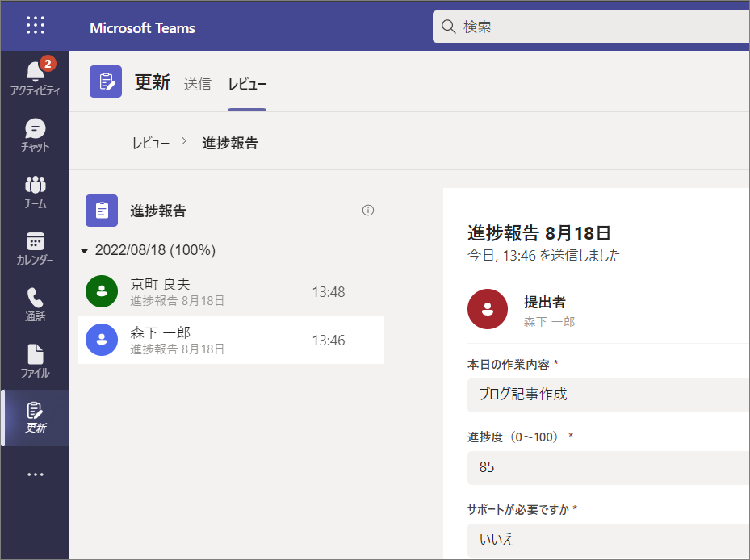Click 森下 一郎 blue avatar
This screenshot has width=750, height=560.
coord(102,340)
